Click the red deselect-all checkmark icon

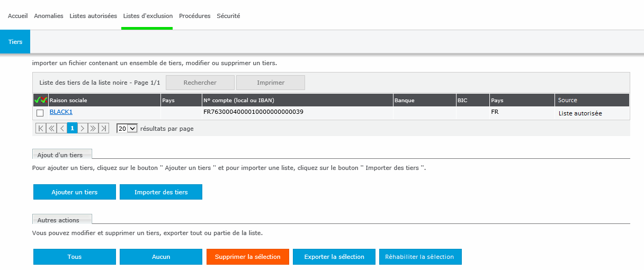(x=44, y=100)
